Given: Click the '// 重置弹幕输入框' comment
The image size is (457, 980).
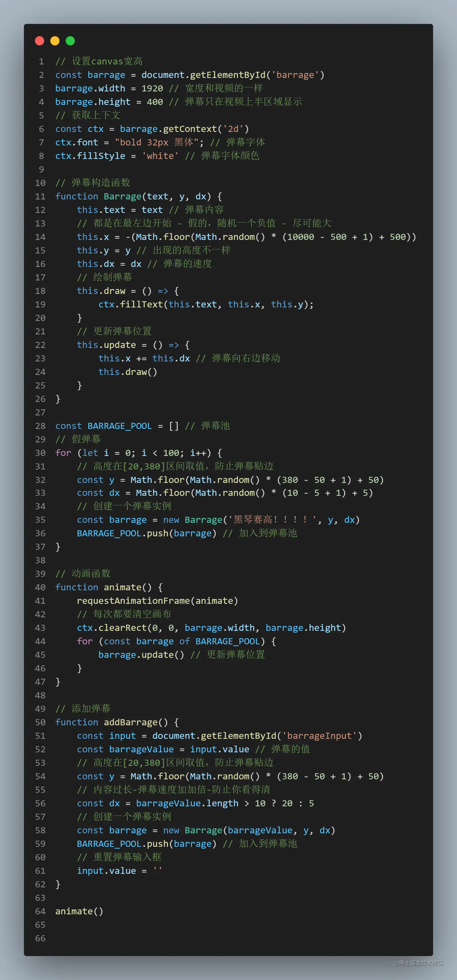Looking at the screenshot, I should [119, 858].
